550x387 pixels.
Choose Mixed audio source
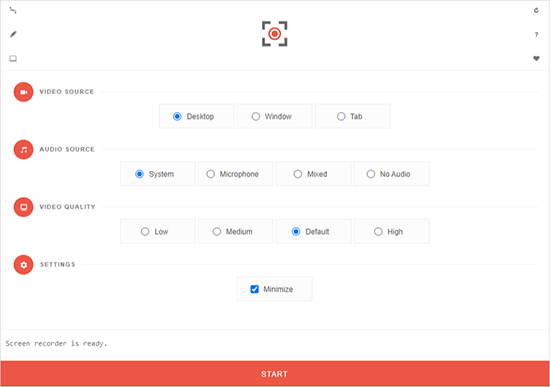point(313,174)
